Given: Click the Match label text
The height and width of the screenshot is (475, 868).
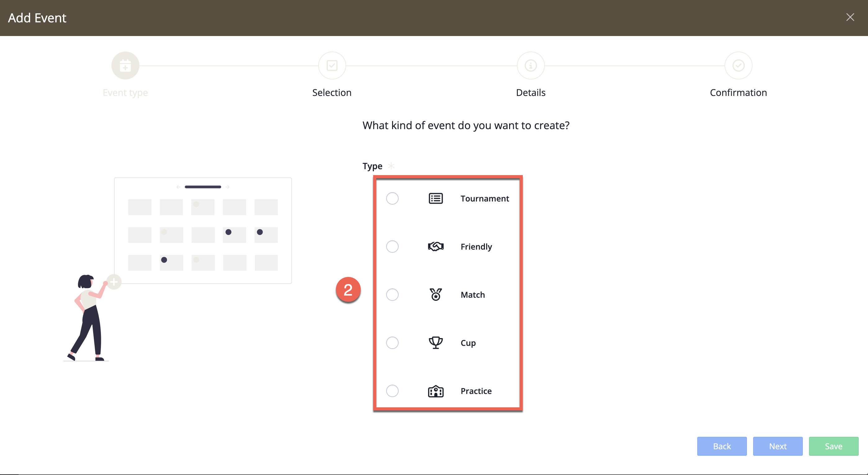Looking at the screenshot, I should 473,295.
